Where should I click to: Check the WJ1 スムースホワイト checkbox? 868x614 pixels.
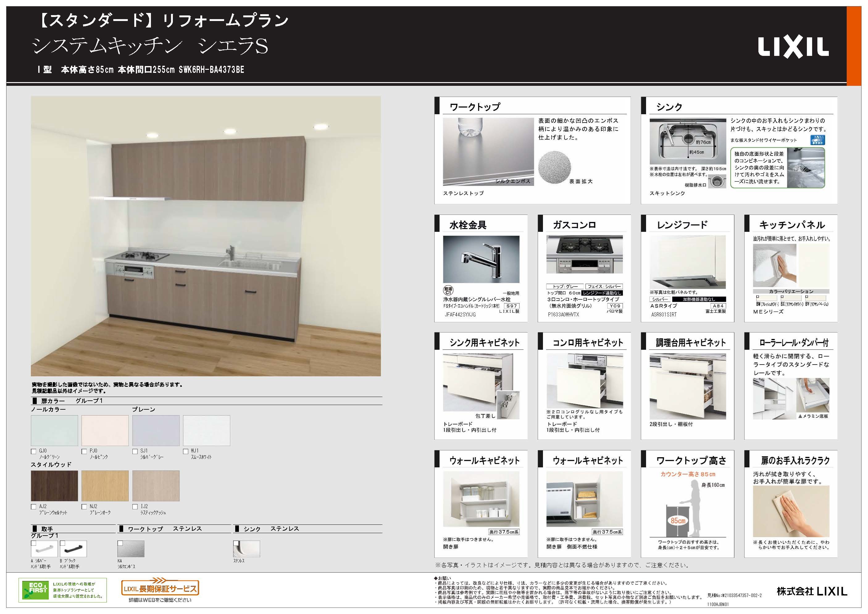(x=186, y=451)
